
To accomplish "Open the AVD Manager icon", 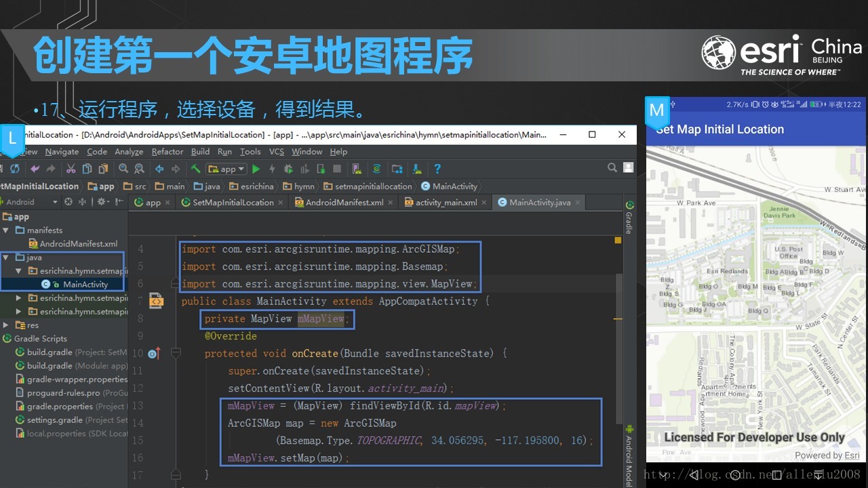I will tap(357, 169).
